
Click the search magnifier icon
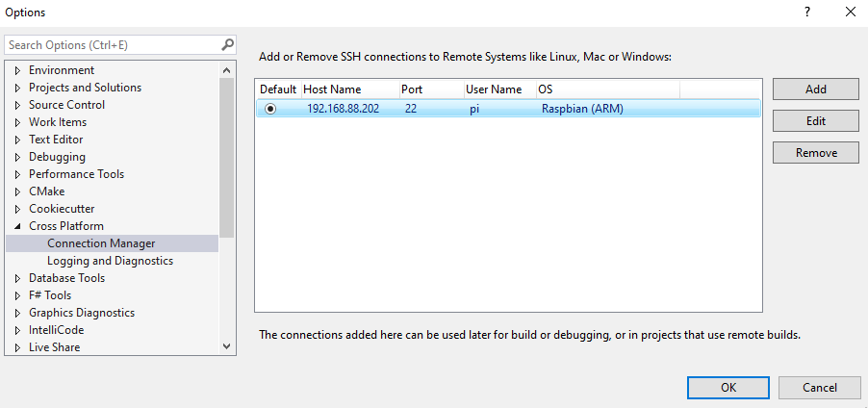pyautogui.click(x=227, y=44)
